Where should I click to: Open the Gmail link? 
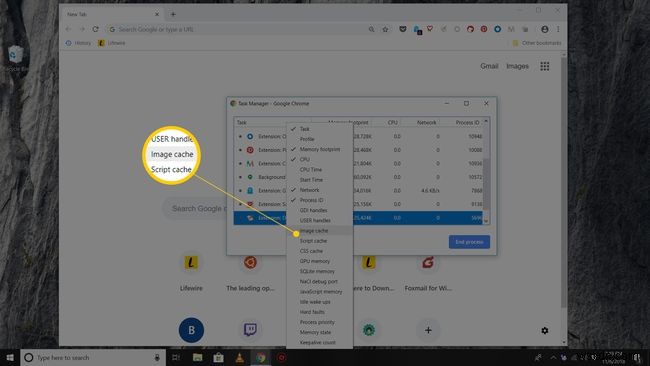click(489, 66)
